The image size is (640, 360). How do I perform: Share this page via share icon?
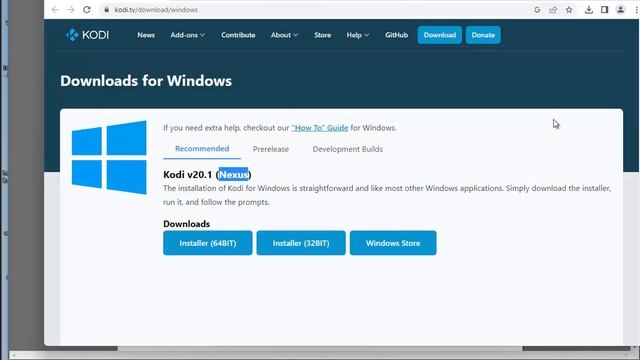coord(553,10)
